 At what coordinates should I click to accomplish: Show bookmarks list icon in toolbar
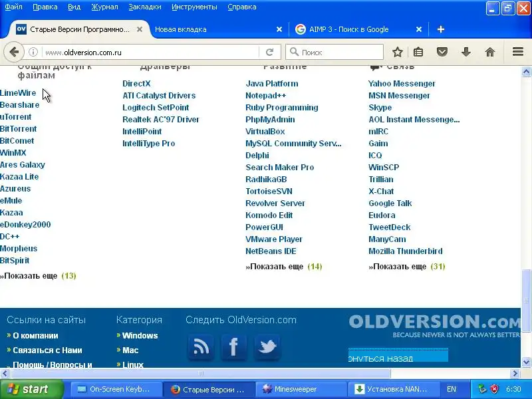tap(418, 53)
